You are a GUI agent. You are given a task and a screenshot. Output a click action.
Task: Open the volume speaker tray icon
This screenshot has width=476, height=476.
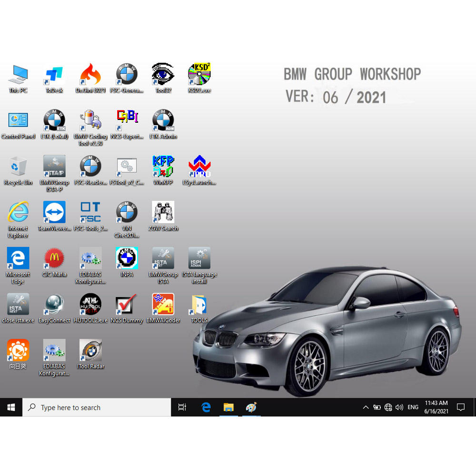[x=399, y=407]
